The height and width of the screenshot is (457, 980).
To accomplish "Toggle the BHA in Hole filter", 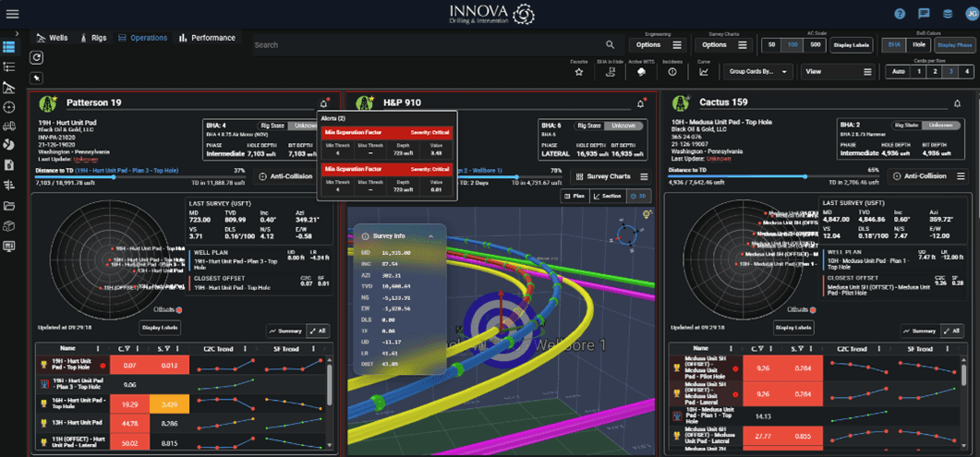I will pos(610,72).
